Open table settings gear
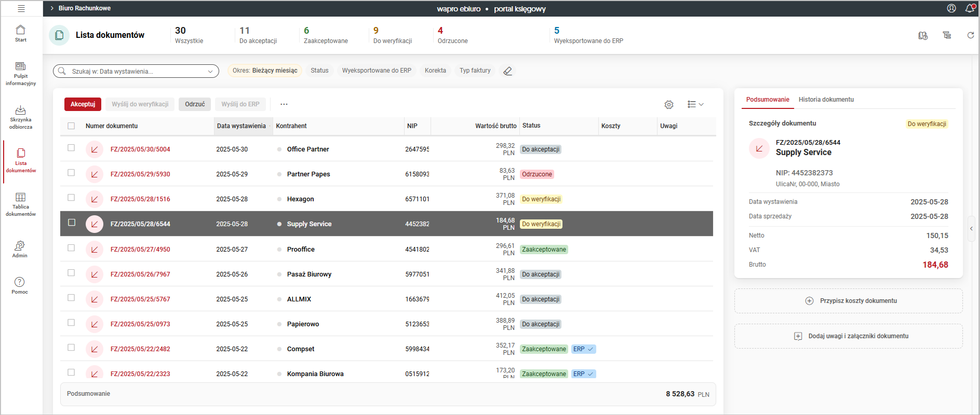 coord(669,105)
